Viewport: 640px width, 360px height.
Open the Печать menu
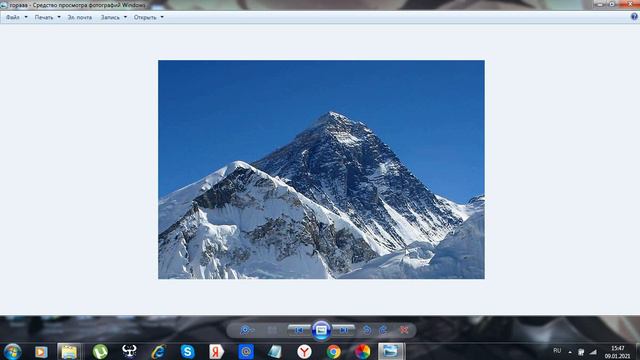(x=44, y=18)
